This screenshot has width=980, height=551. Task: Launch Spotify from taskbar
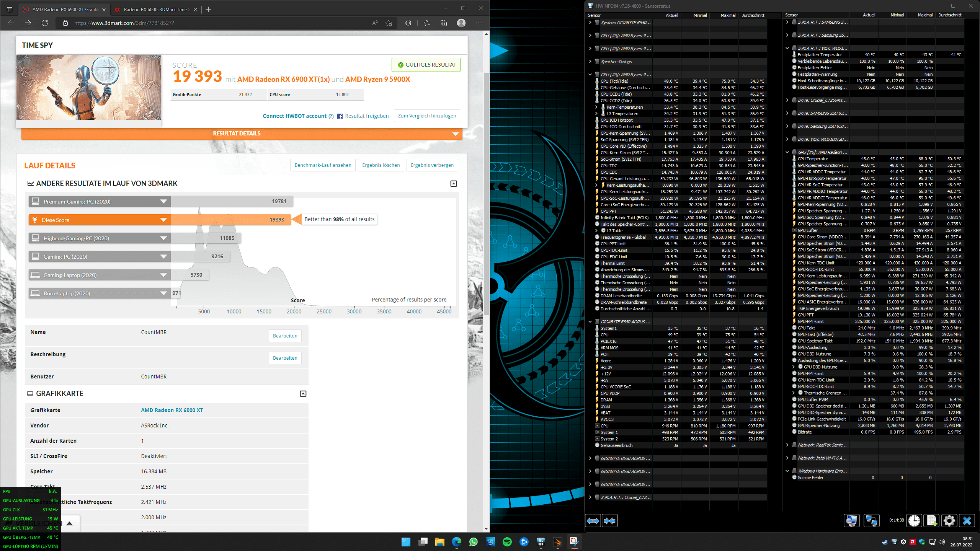point(507,541)
